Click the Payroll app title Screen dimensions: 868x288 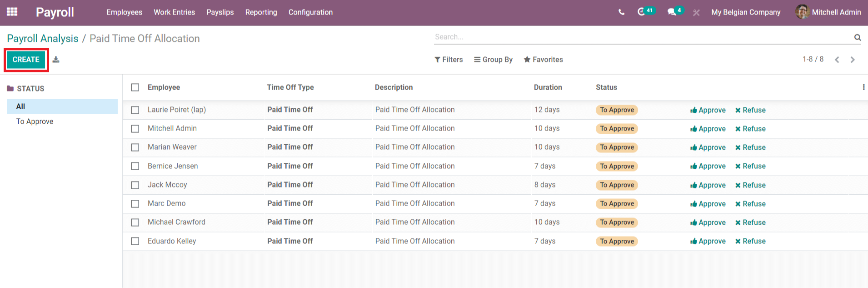[x=55, y=12]
